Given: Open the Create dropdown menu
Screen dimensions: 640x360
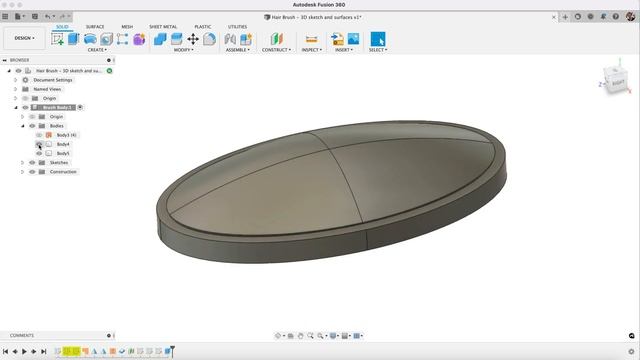Looking at the screenshot, I should [x=97, y=50].
